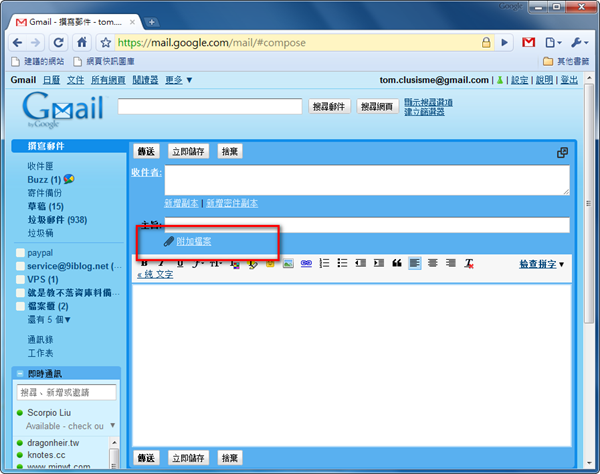This screenshot has height=474, width=600.
Task: Click the Labs green flask icon
Action: 500,80
